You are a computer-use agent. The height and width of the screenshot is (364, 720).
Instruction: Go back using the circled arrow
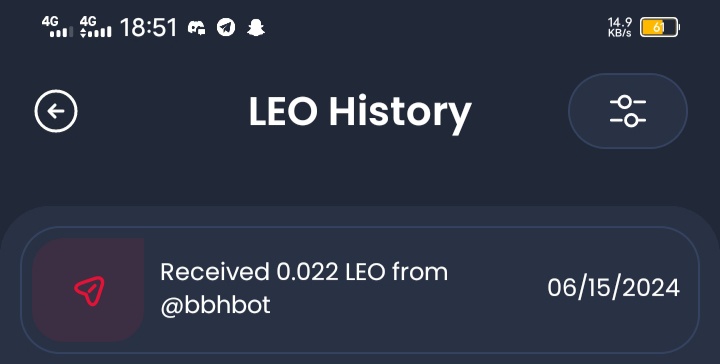pos(56,111)
